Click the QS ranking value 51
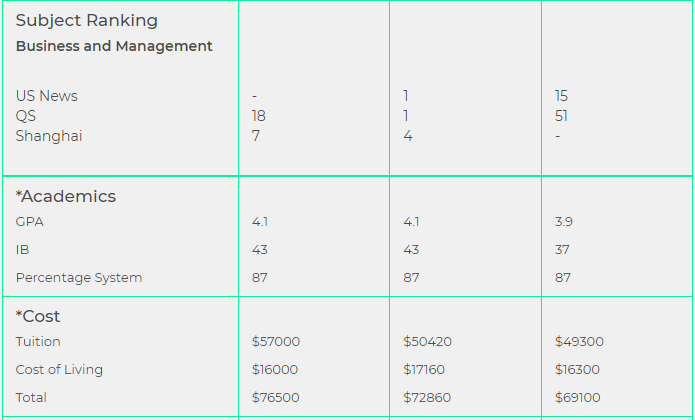Viewport: 695px width, 420px height. pos(561,116)
